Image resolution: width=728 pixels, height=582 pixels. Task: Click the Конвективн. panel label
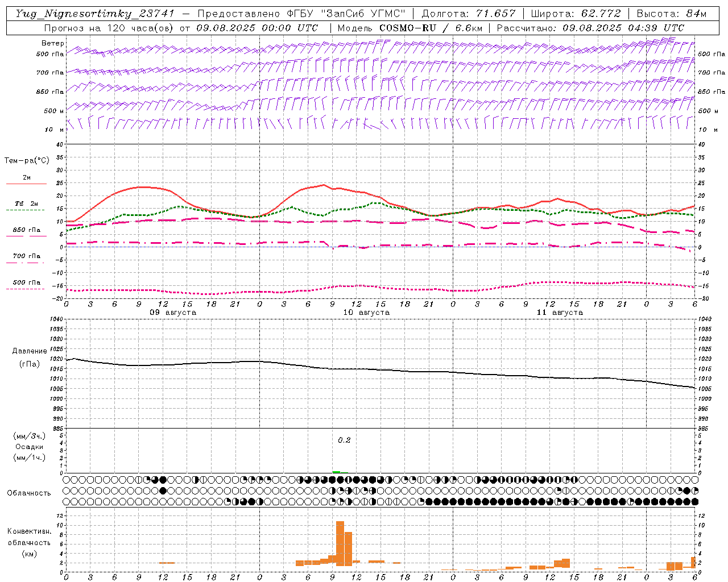29,531
